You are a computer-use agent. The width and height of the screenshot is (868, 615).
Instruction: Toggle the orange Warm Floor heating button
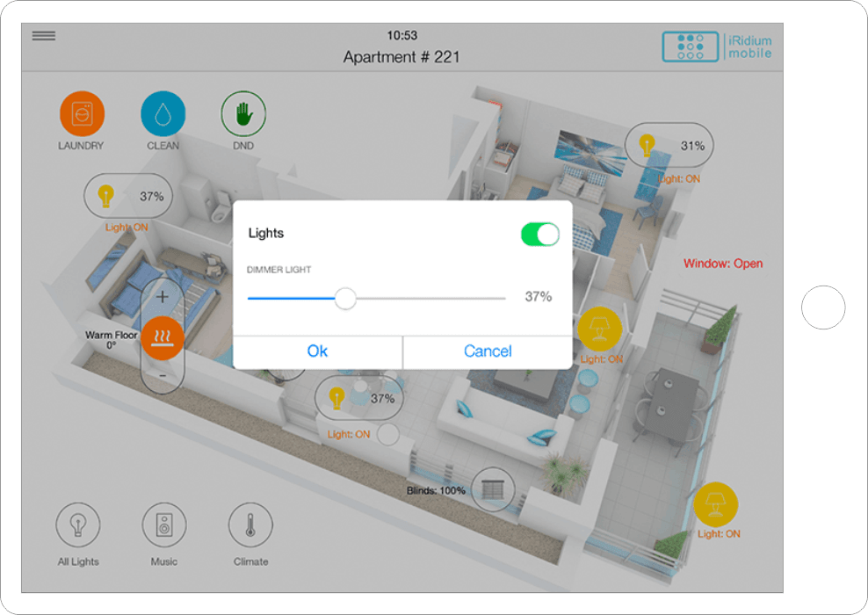[x=163, y=337]
